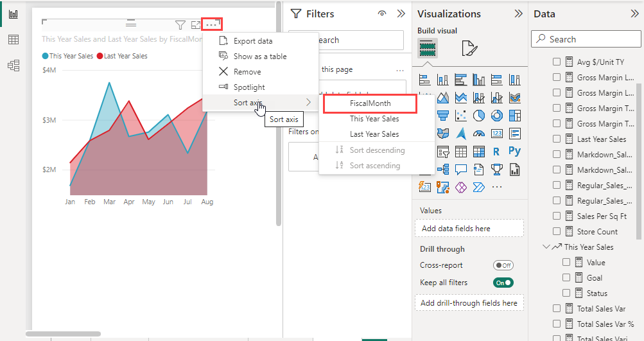The image size is (644, 341).
Task: Click This Year Sales legend color marker
Action: pos(45,56)
